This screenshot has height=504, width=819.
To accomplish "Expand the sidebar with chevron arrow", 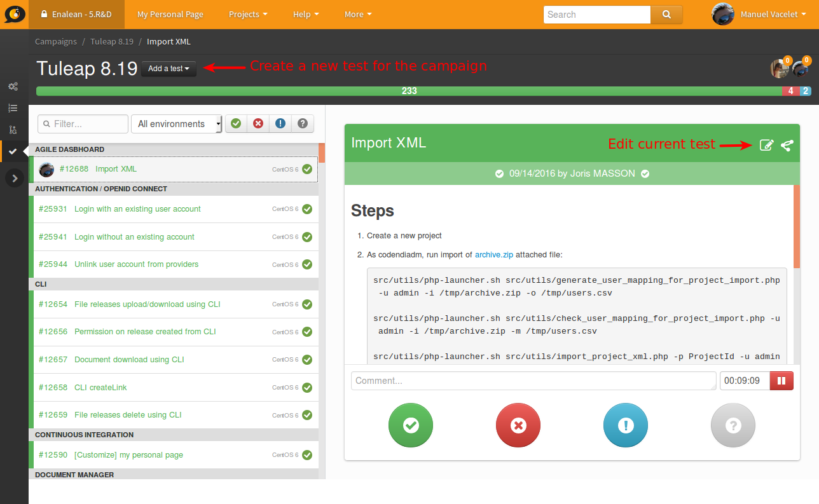I will point(15,179).
